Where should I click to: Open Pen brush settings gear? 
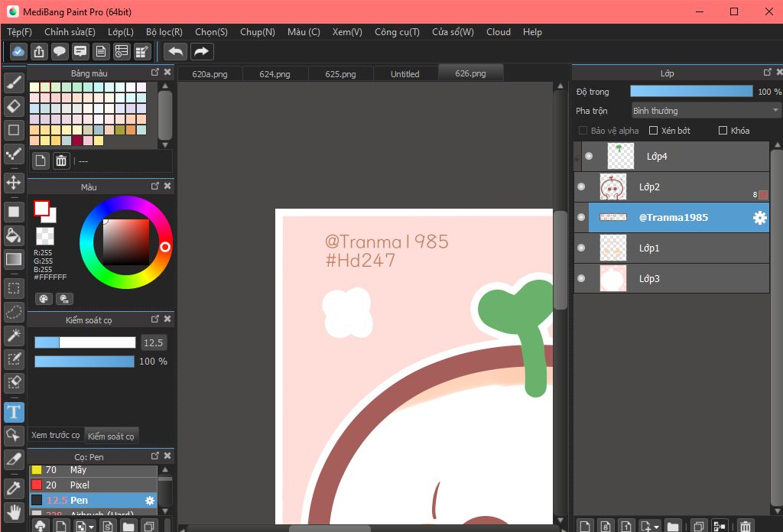click(149, 500)
